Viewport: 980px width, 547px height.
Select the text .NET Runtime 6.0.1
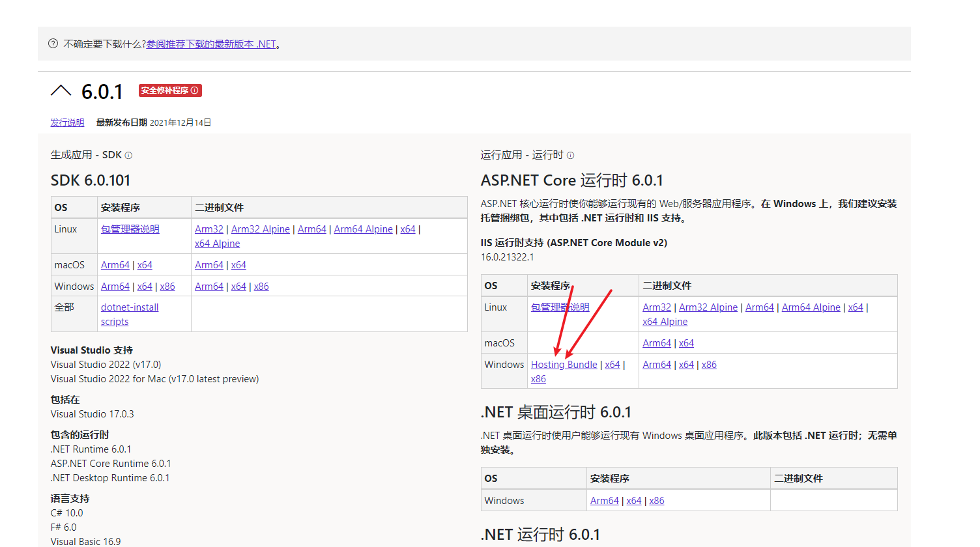91,449
